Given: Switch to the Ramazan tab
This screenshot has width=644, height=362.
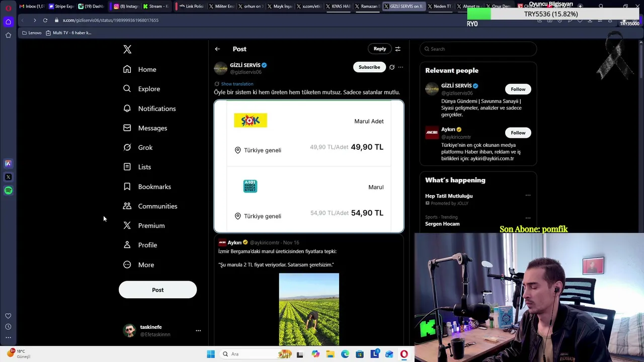Looking at the screenshot, I should (x=367, y=6).
